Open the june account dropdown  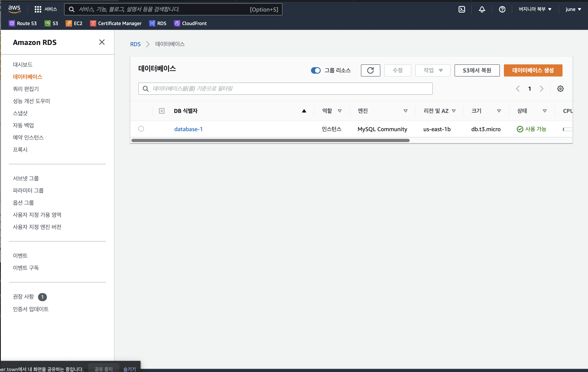[x=573, y=9]
